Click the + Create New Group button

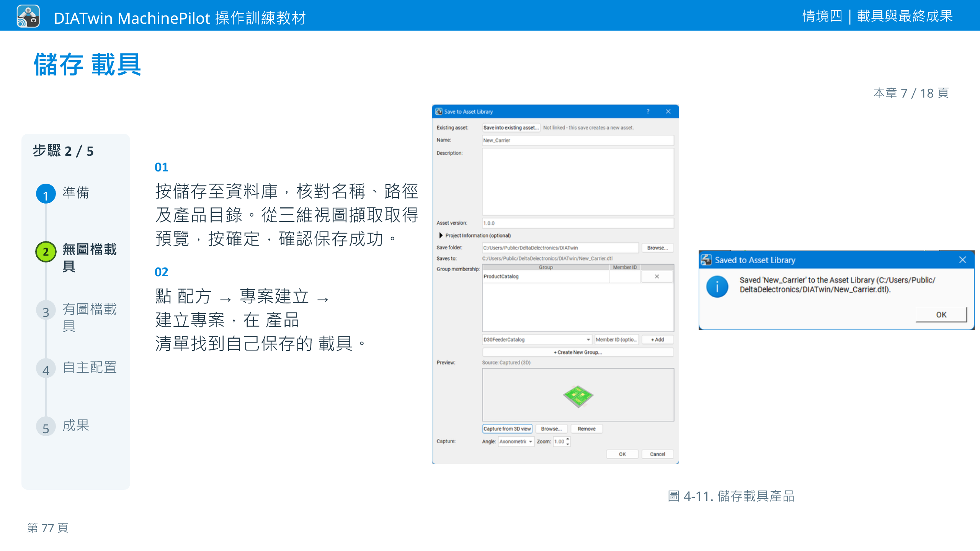(x=578, y=352)
